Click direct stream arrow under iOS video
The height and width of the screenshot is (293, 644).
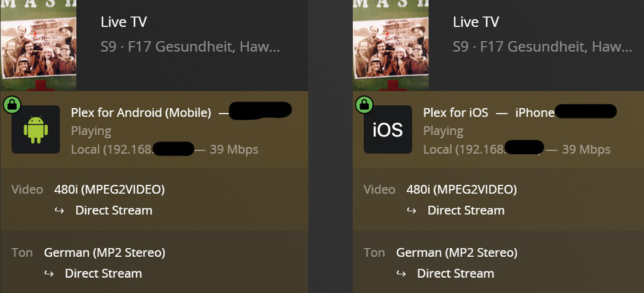(x=412, y=211)
